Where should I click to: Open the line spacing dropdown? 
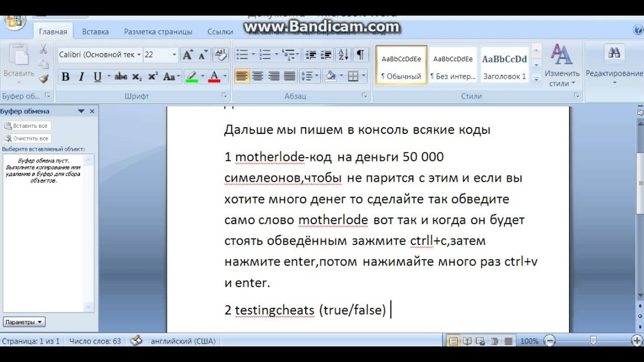(310, 76)
